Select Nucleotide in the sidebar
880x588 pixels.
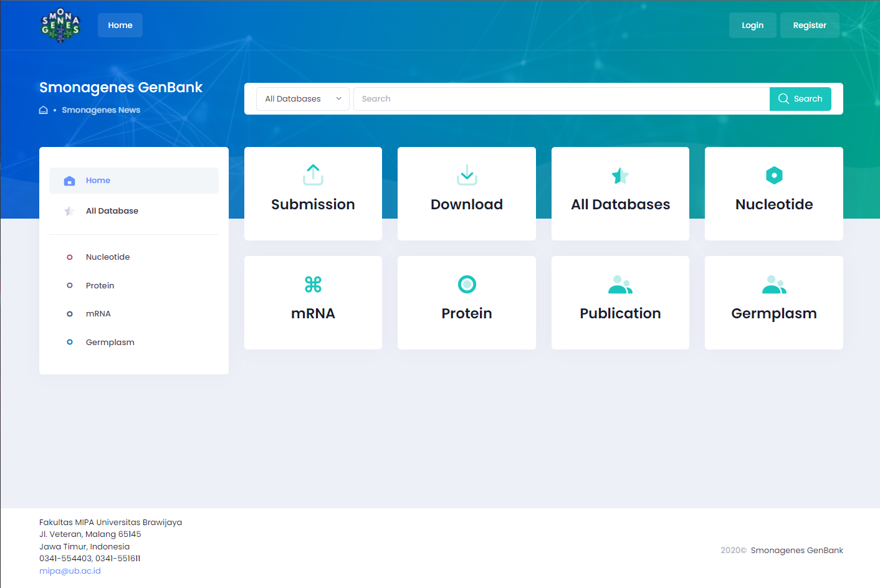click(x=108, y=257)
